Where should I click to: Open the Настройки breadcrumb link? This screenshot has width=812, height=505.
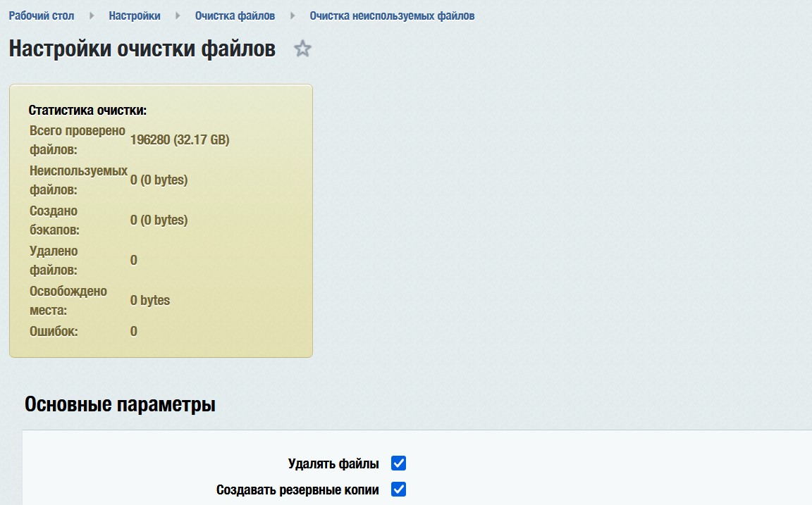(135, 15)
